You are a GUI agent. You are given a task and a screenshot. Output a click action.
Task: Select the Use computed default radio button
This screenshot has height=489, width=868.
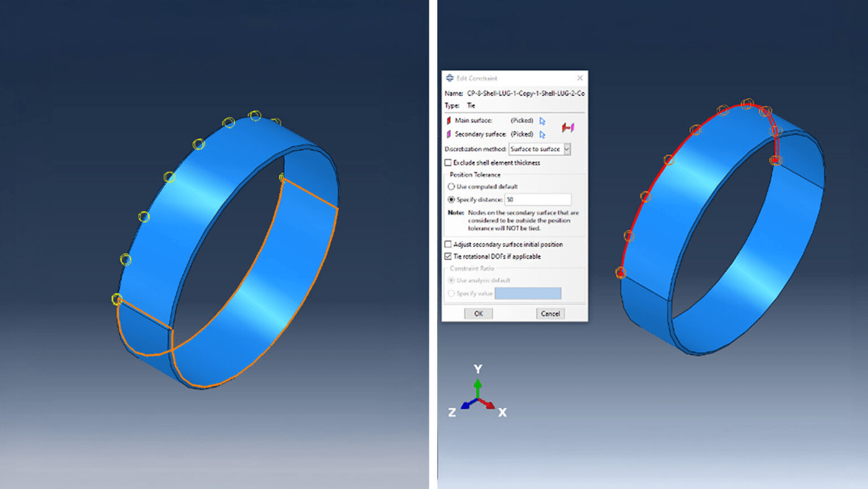pyautogui.click(x=451, y=187)
